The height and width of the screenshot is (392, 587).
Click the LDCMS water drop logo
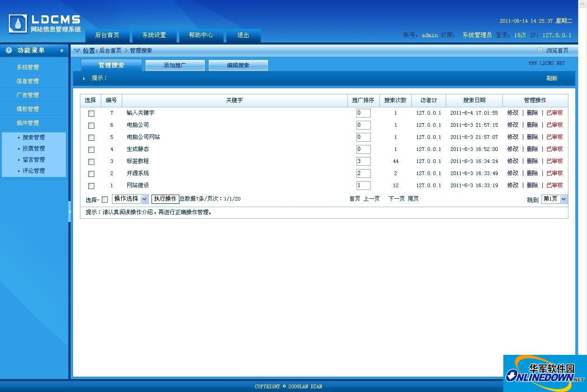[17, 22]
